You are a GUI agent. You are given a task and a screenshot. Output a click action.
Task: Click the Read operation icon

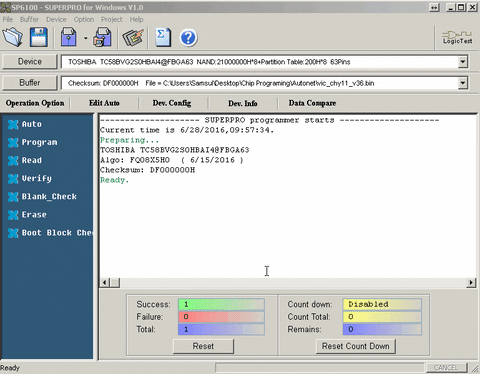[x=13, y=160]
